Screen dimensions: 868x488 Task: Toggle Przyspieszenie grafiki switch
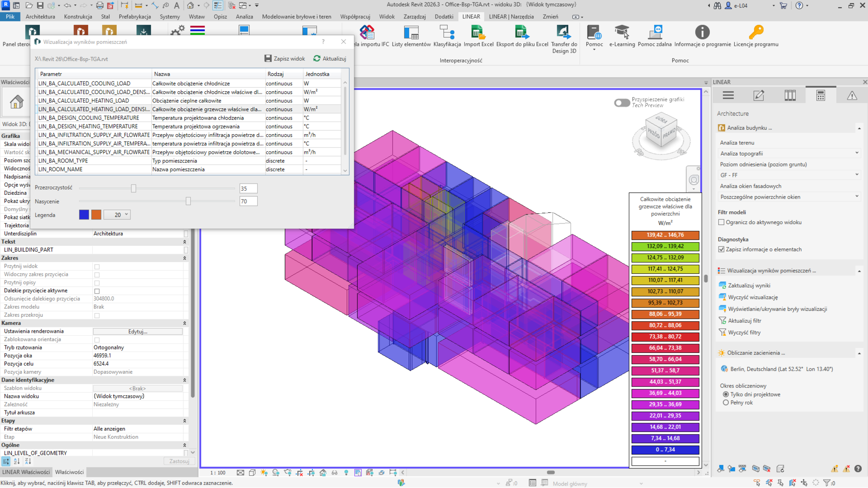coord(621,102)
